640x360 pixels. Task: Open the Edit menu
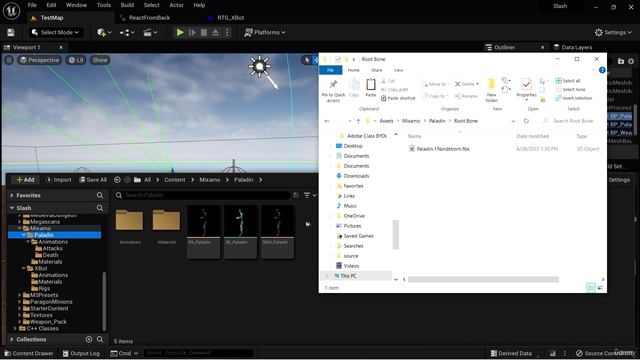coord(51,5)
